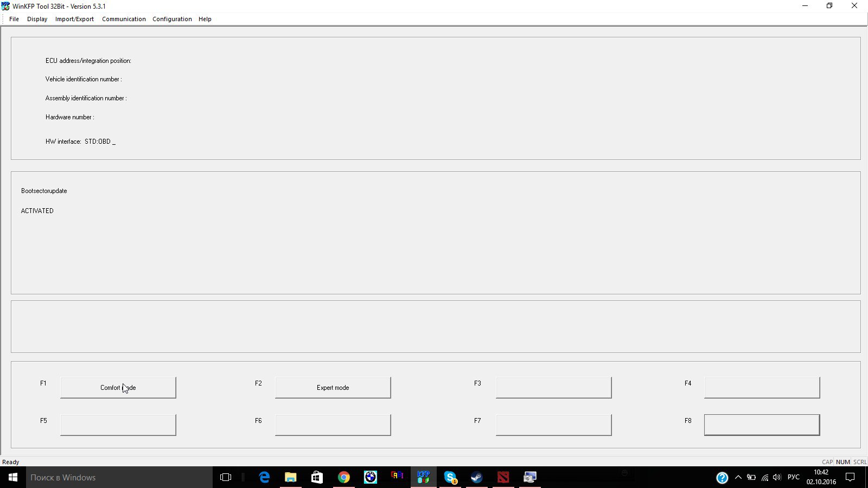This screenshot has height=488, width=868.
Task: Click the empty F3 button
Action: point(554,388)
